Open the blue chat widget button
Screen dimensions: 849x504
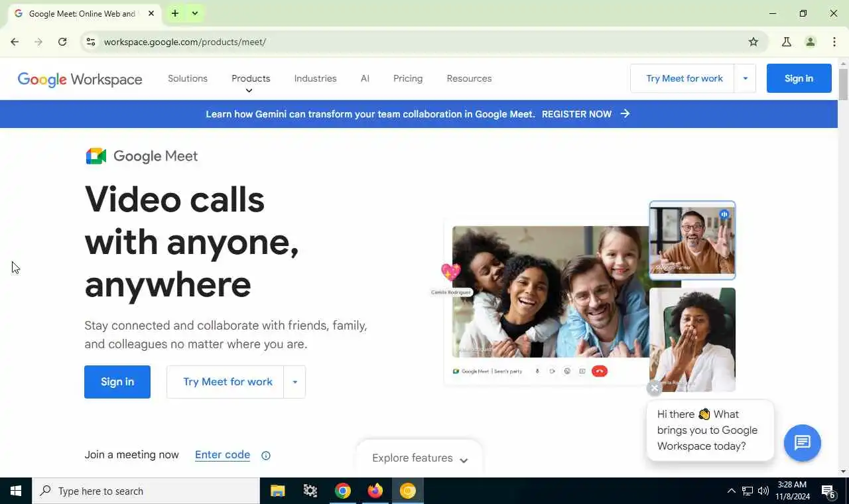coord(803,443)
